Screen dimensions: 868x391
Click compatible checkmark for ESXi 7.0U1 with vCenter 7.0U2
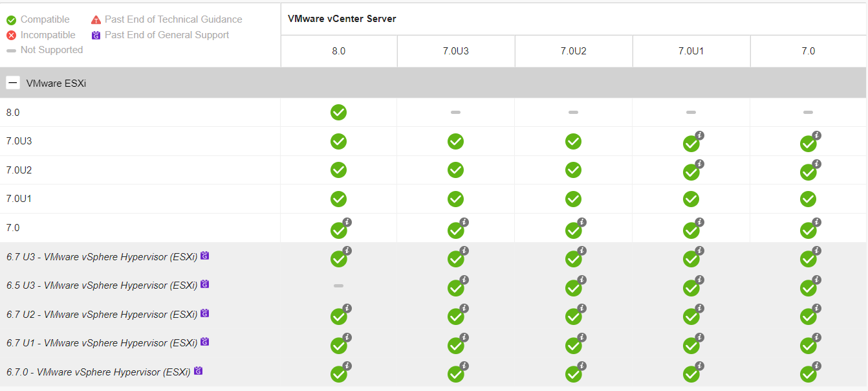[x=573, y=199]
